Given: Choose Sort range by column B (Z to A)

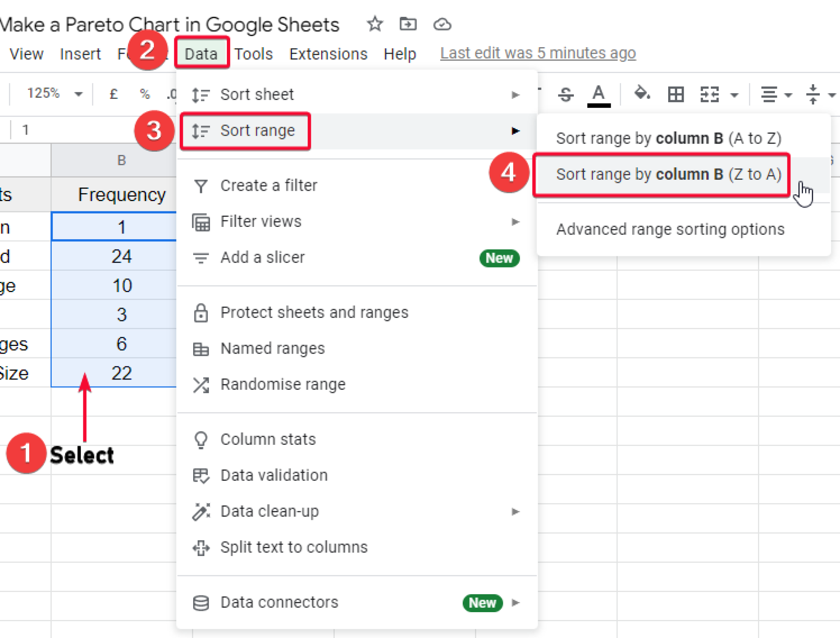Looking at the screenshot, I should [683, 174].
